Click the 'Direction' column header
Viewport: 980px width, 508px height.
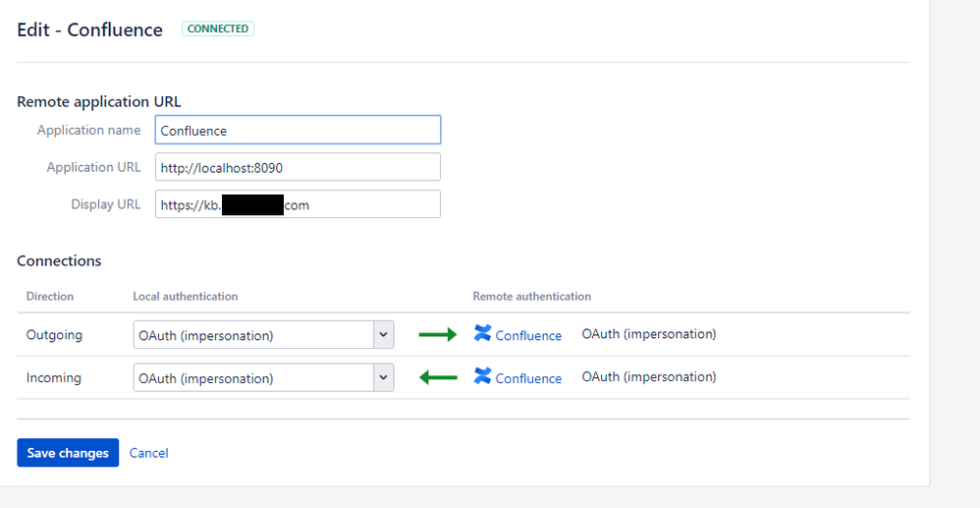(50, 296)
